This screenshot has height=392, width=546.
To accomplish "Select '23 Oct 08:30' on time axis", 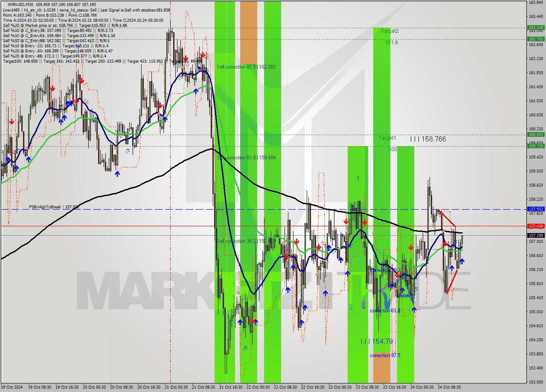I will pyautogui.click(x=367, y=387).
